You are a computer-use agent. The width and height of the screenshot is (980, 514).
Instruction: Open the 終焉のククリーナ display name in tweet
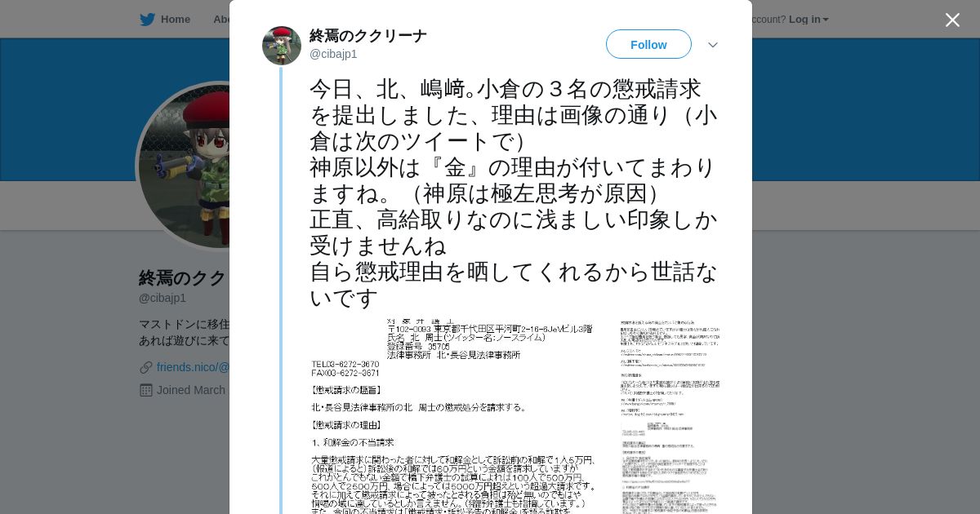pyautogui.click(x=367, y=36)
